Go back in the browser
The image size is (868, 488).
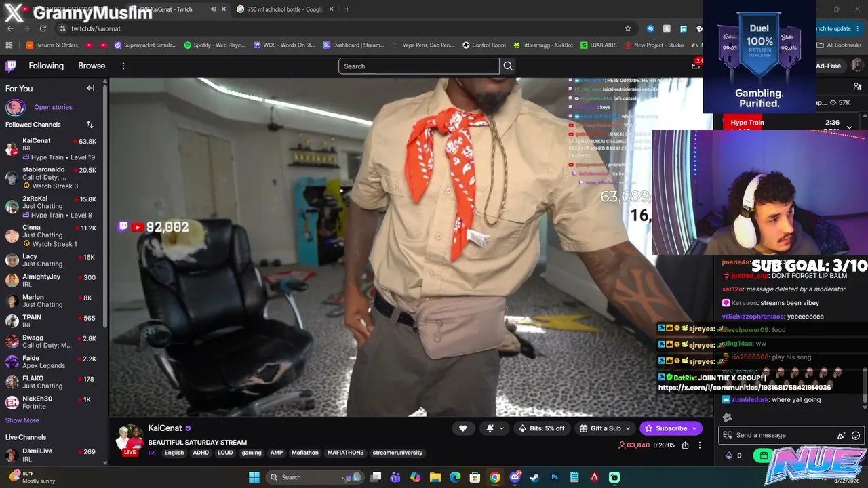click(x=10, y=28)
